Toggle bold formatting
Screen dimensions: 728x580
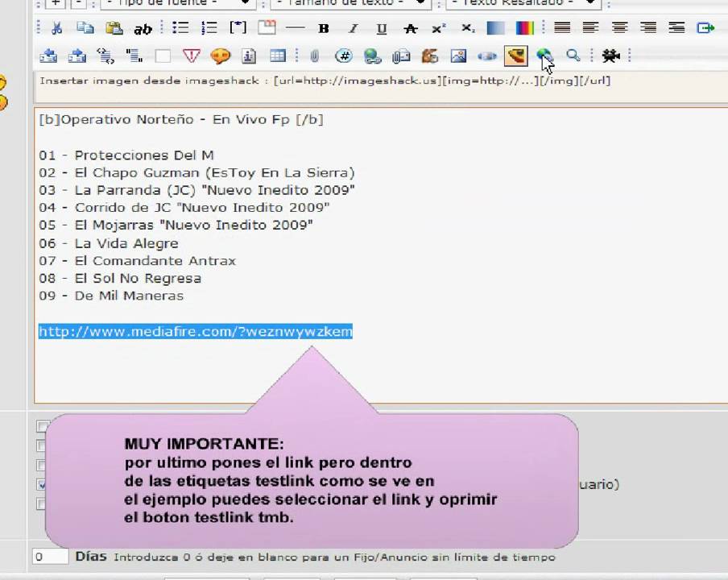point(324,29)
